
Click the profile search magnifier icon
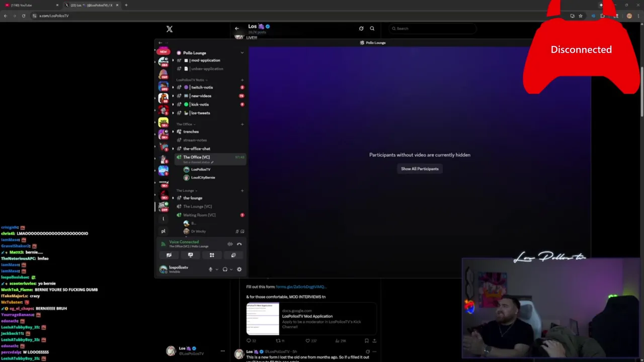coord(372,29)
